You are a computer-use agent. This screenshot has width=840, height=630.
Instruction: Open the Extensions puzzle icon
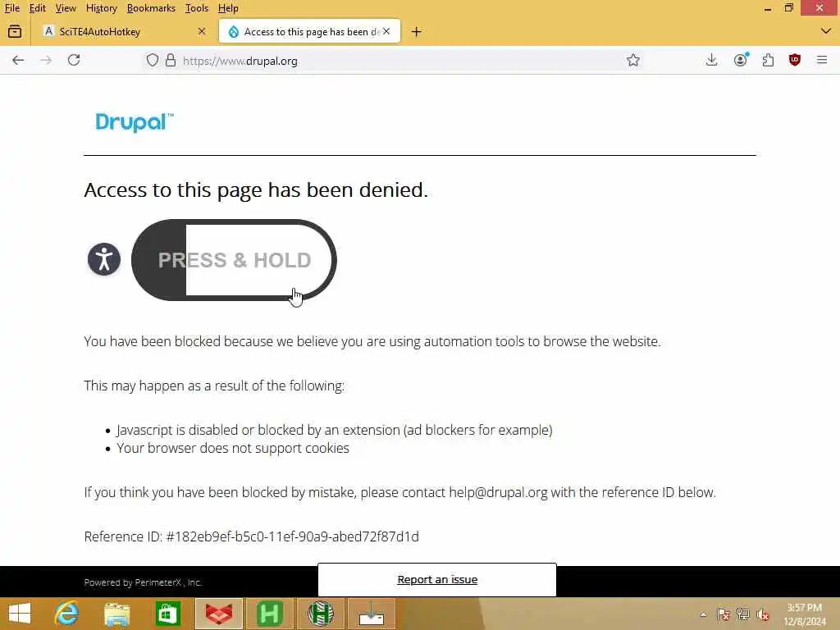click(x=768, y=60)
